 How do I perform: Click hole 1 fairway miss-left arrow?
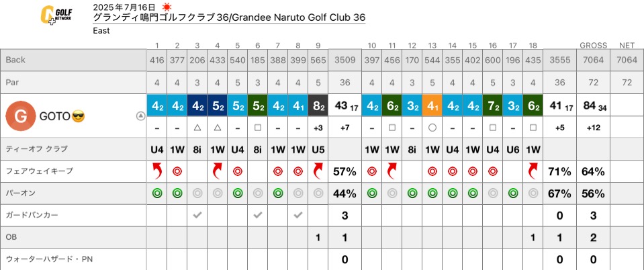[x=157, y=171]
